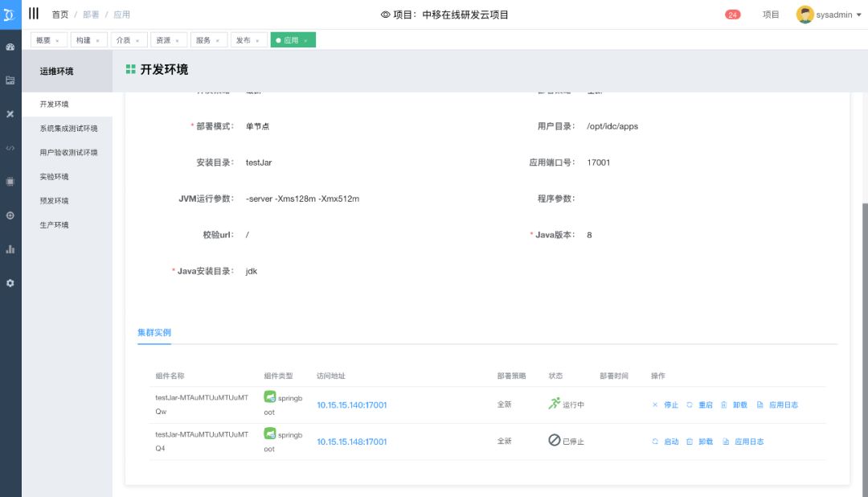Click the component name ending in Qw
868x497 pixels.
pyautogui.click(x=202, y=405)
